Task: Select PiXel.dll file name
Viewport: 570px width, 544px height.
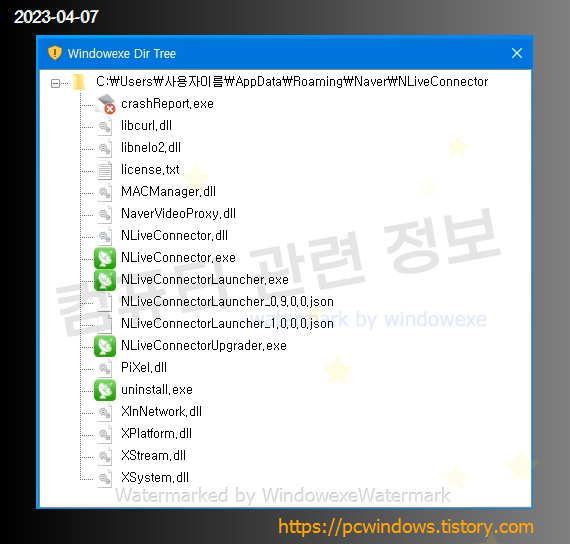Action: [x=144, y=368]
